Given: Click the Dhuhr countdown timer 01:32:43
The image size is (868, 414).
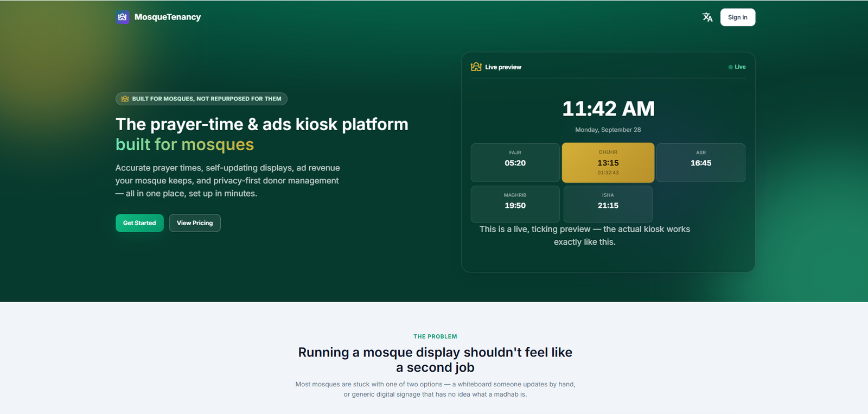Looking at the screenshot, I should [608, 173].
